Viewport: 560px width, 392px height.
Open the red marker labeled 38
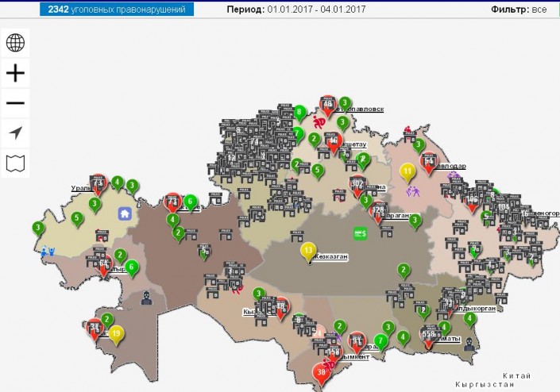[x=322, y=372]
